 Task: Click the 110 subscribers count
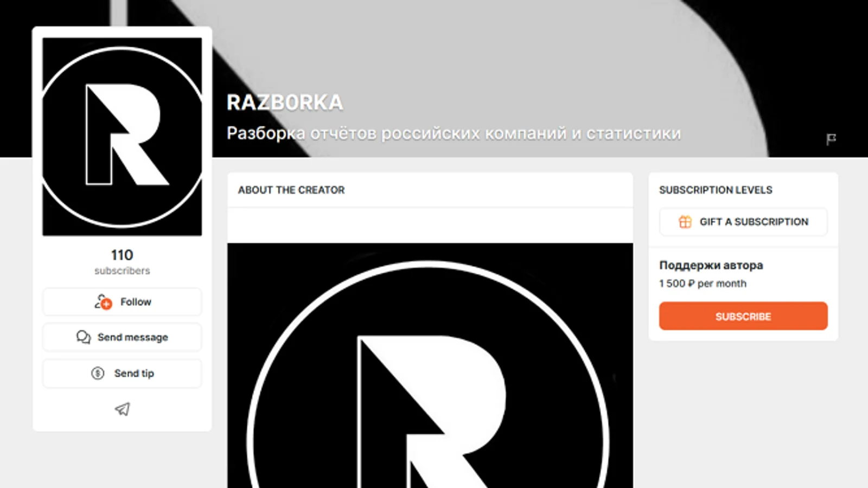coord(122,261)
